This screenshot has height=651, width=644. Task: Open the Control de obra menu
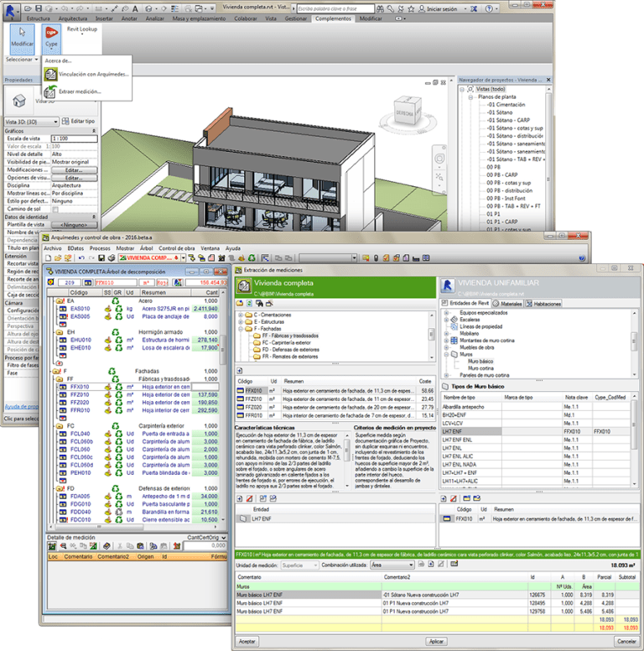coord(177,248)
